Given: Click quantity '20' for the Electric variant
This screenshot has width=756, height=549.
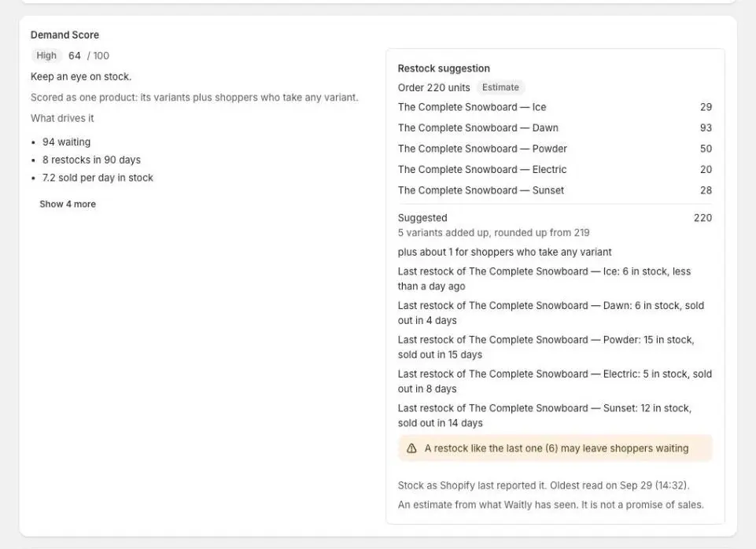Looking at the screenshot, I should (x=706, y=169).
